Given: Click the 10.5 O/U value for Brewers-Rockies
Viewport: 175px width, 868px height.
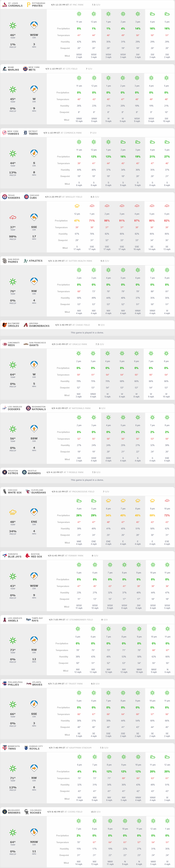Looking at the screenshot, I should (93, 811).
